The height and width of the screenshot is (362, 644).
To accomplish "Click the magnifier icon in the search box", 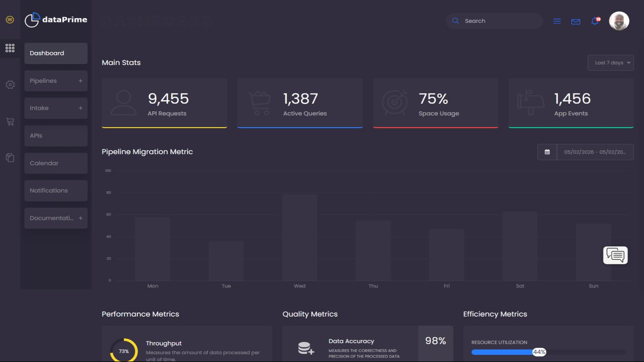I will (455, 21).
